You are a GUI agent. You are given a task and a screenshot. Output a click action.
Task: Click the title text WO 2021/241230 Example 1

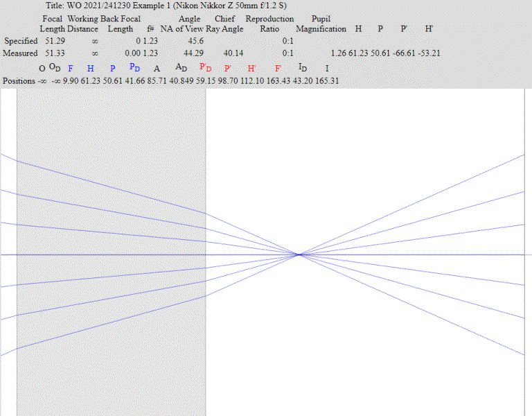[x=118, y=6]
